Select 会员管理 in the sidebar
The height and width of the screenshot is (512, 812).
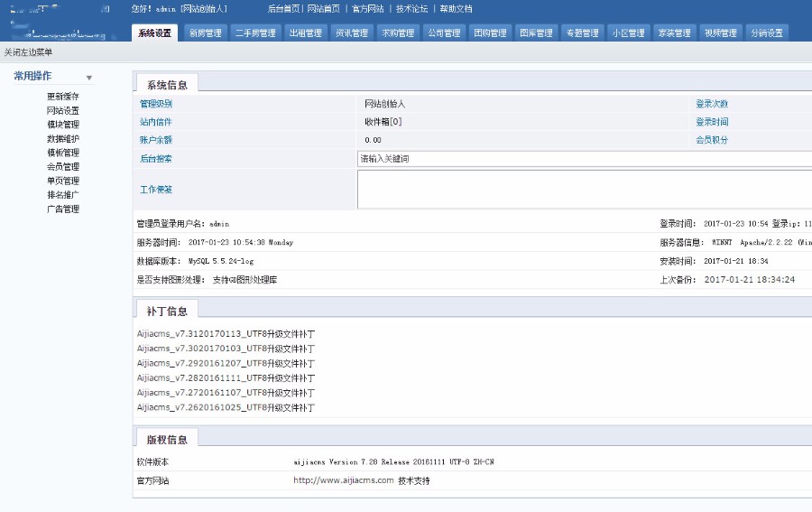click(62, 166)
